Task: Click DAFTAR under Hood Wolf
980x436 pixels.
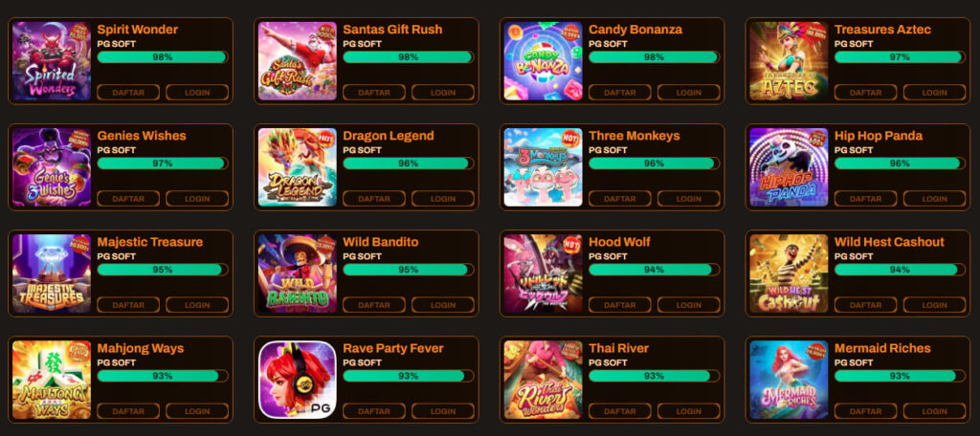Action: click(x=620, y=305)
